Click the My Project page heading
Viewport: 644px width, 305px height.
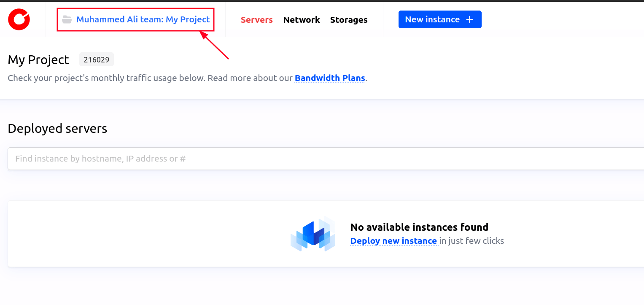pyautogui.click(x=38, y=60)
